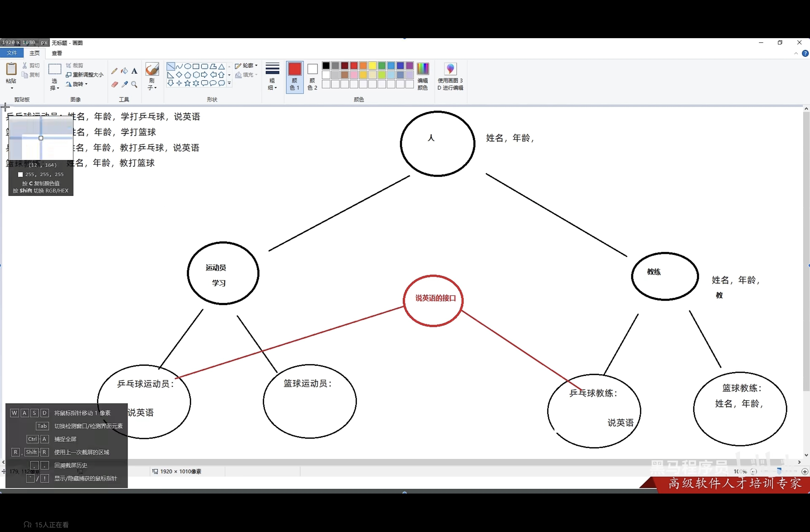Screen dimensions: 810x532
Task: Select the Magnifier tool
Action: coord(135,84)
